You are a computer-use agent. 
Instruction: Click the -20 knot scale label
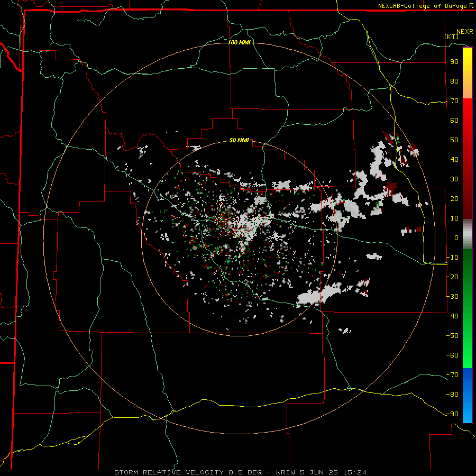[x=452, y=277]
